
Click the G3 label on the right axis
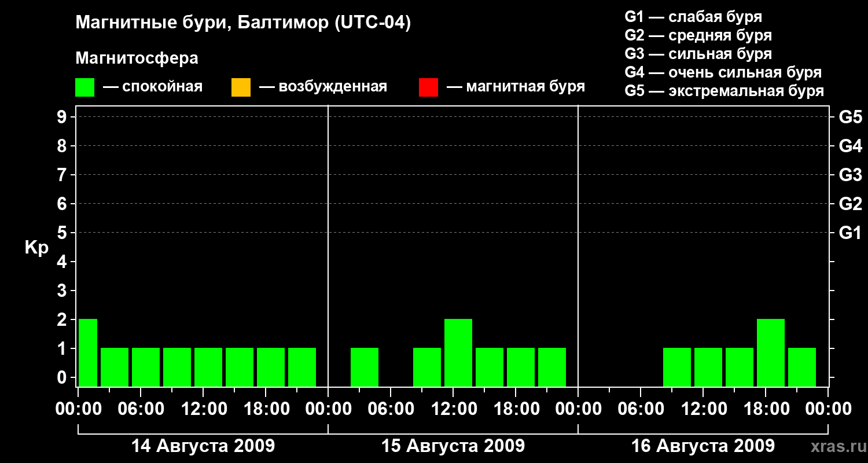(x=850, y=175)
